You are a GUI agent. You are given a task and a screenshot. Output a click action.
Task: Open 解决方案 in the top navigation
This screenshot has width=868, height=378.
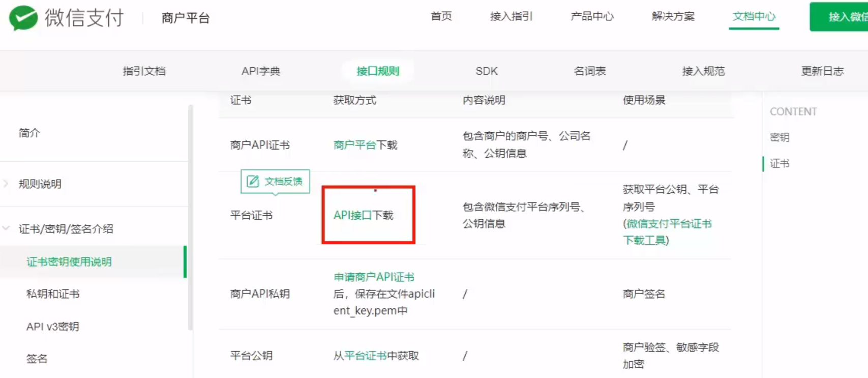coord(673,16)
